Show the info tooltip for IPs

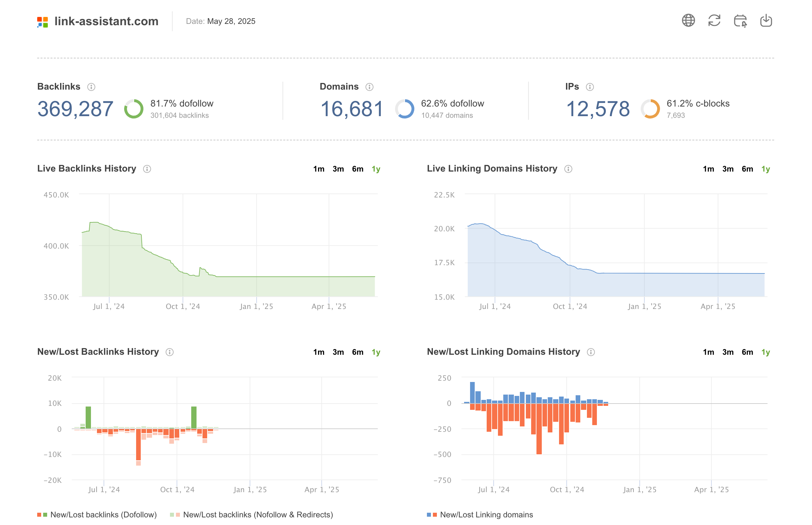[x=590, y=87]
